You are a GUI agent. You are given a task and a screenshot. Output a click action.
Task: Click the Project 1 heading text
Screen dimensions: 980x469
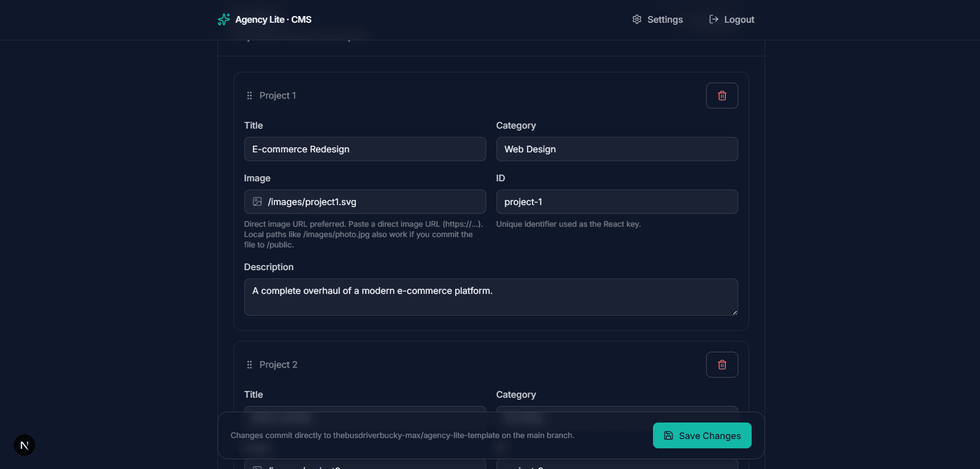[277, 96]
